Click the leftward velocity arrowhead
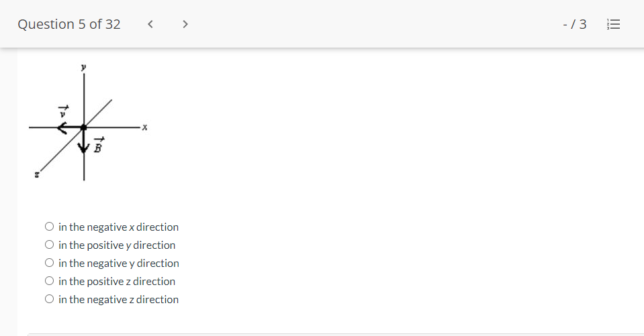 (62, 127)
